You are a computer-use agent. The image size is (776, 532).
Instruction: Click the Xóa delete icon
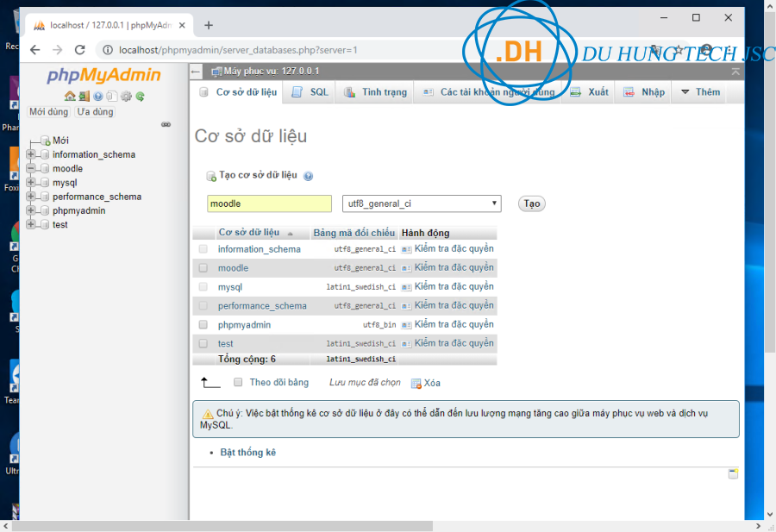tap(416, 383)
